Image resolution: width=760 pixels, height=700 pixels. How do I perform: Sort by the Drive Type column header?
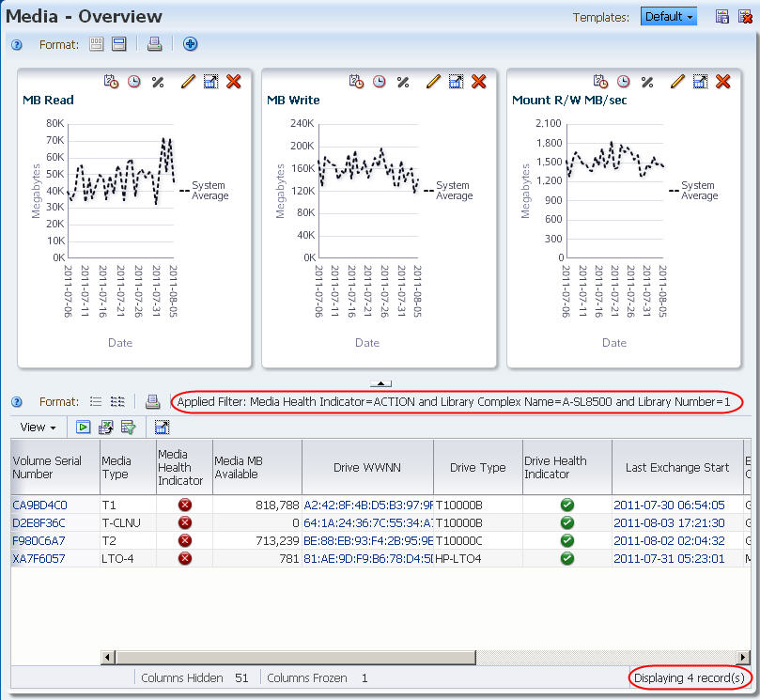tap(478, 467)
